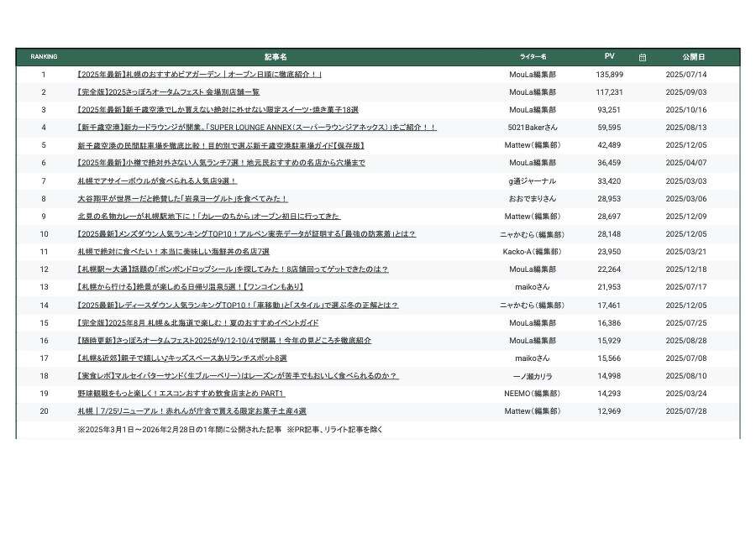This screenshot has height=533, width=756.
Task: Click the ライター名 column header
Action: pos(533,57)
